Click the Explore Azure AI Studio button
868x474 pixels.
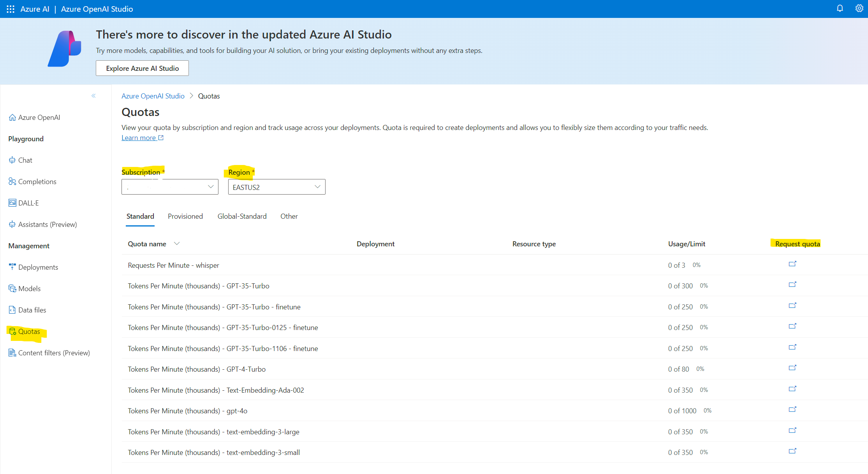[142, 68]
